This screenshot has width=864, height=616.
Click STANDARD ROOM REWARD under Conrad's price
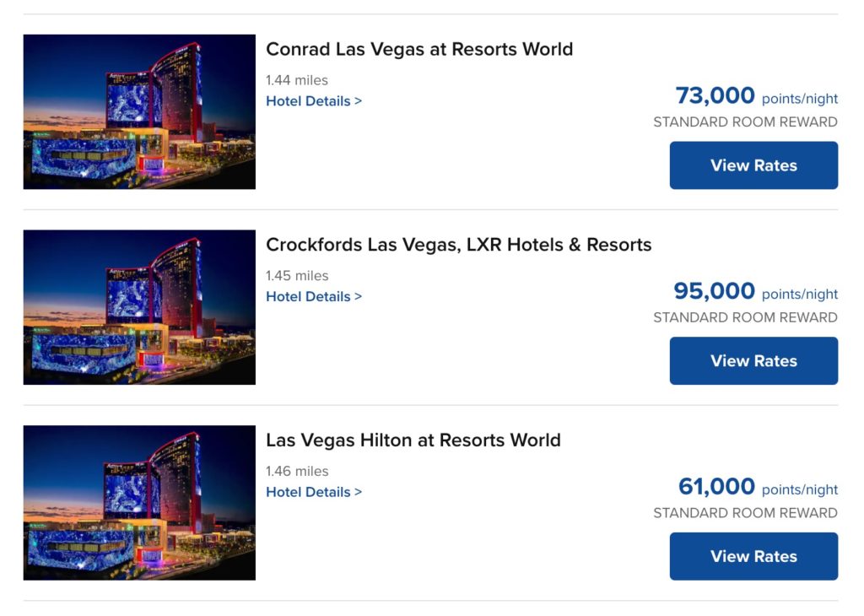[x=746, y=122]
